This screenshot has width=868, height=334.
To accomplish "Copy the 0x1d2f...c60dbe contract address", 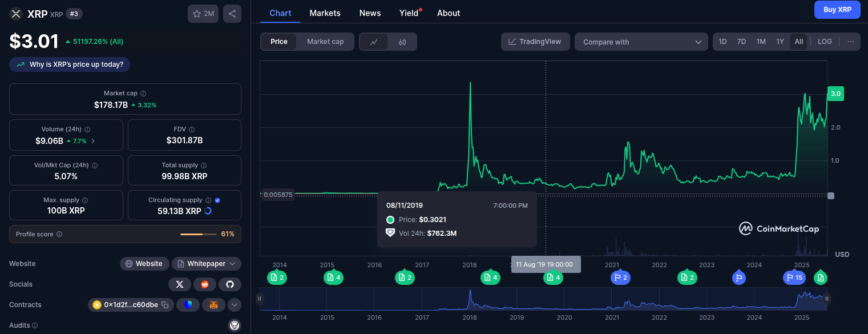I will coord(164,305).
